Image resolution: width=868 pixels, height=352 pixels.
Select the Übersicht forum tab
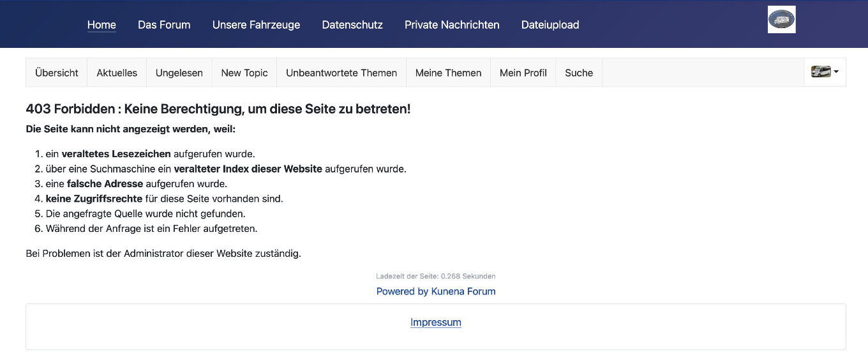(x=57, y=73)
